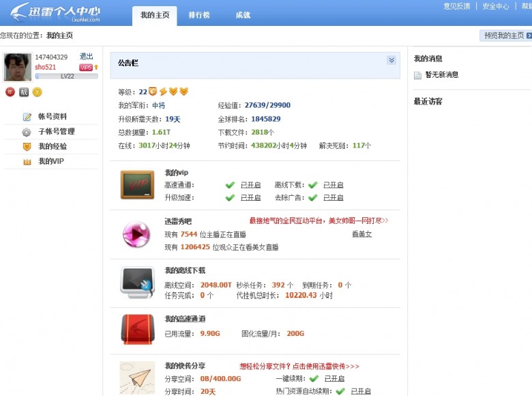Click 升级加速 已开启 status link

pyautogui.click(x=251, y=198)
